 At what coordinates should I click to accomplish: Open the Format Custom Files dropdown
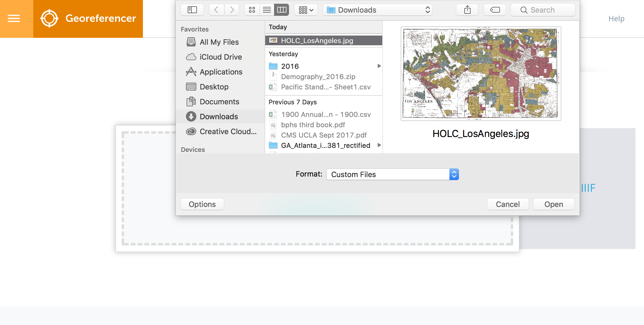coord(392,174)
